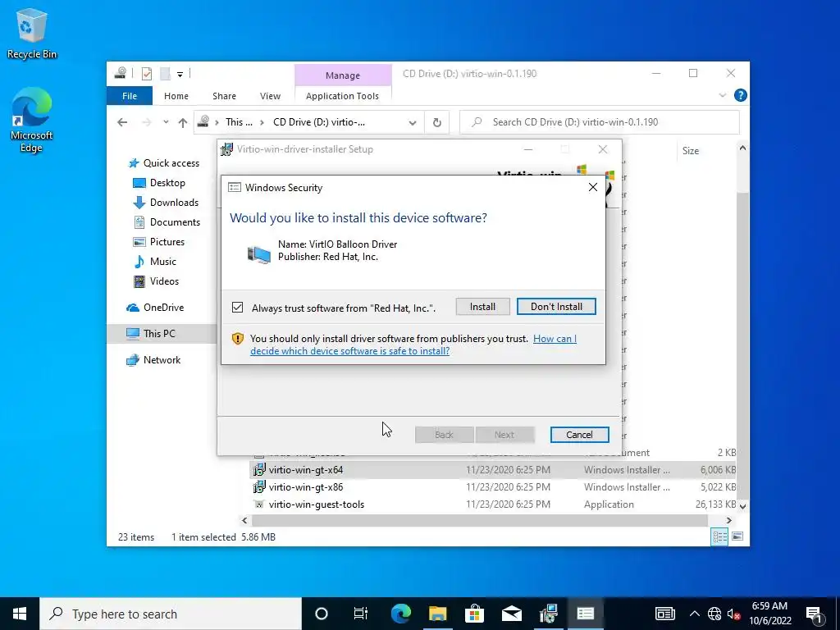Click the Search CD Drive input field
Screen dimensions: 840x630
pos(600,122)
